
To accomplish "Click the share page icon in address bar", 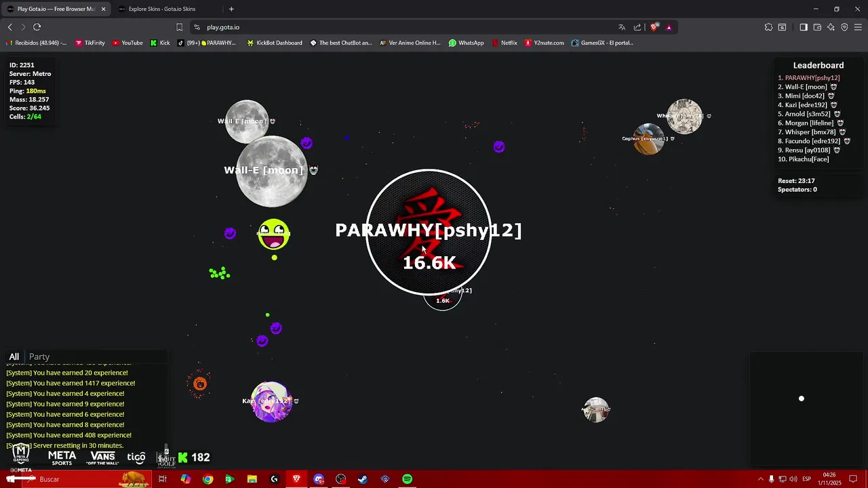I will click(637, 27).
